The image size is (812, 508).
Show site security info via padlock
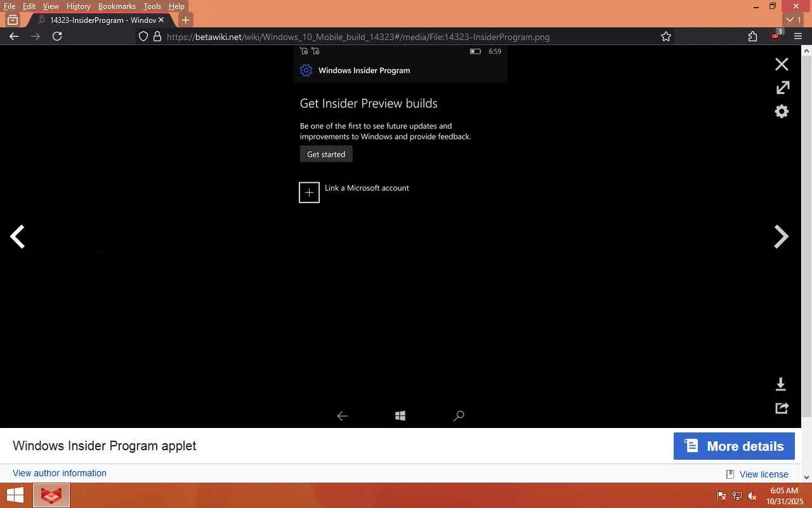157,36
